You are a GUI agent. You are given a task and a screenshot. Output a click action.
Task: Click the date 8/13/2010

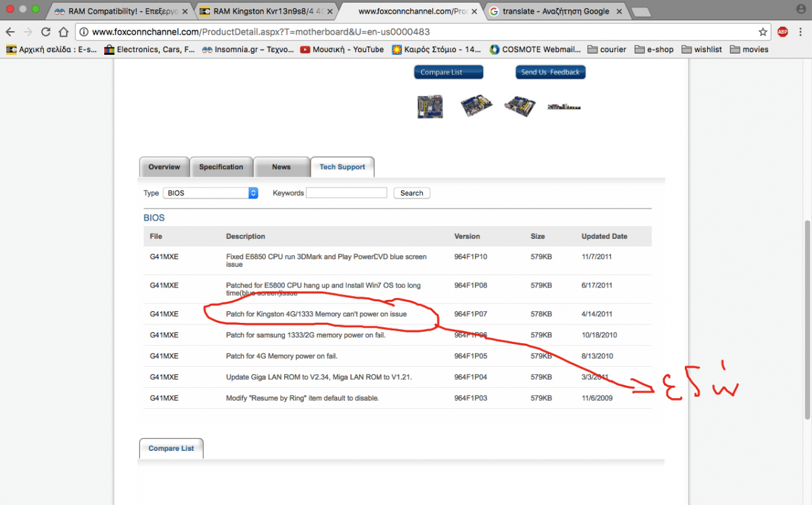point(597,356)
